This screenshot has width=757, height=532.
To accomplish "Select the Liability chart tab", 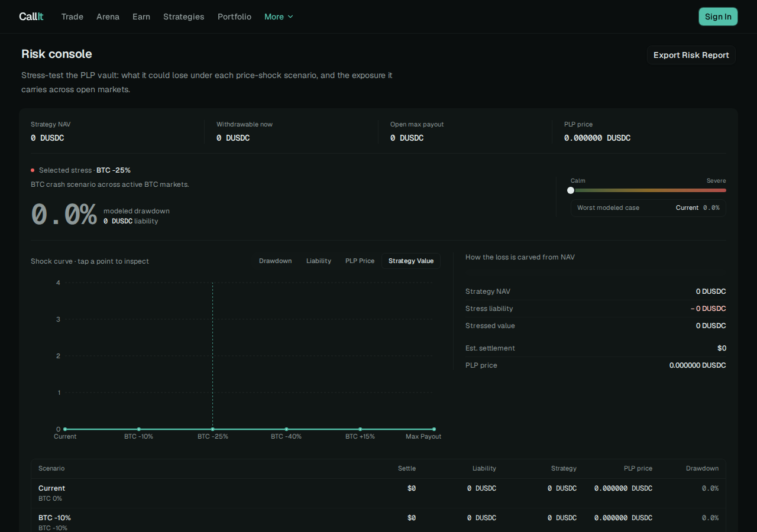I will pyautogui.click(x=319, y=261).
